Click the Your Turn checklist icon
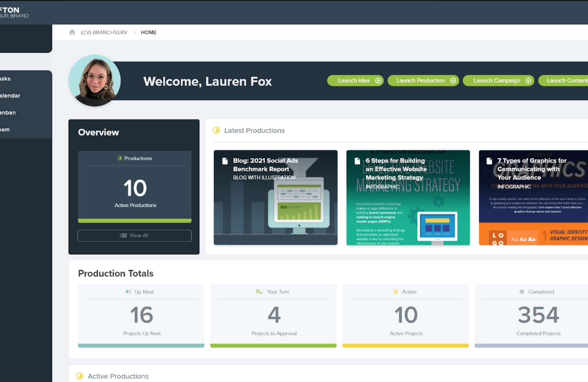Viewport: 588px width, 382px height. [259, 291]
